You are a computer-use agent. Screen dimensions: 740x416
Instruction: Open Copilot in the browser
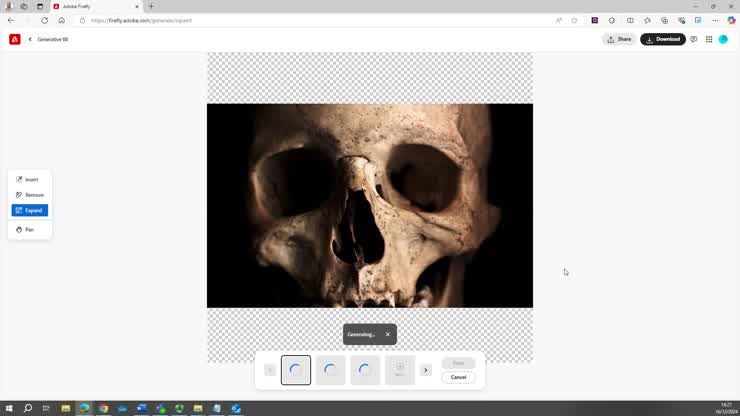coord(732,20)
